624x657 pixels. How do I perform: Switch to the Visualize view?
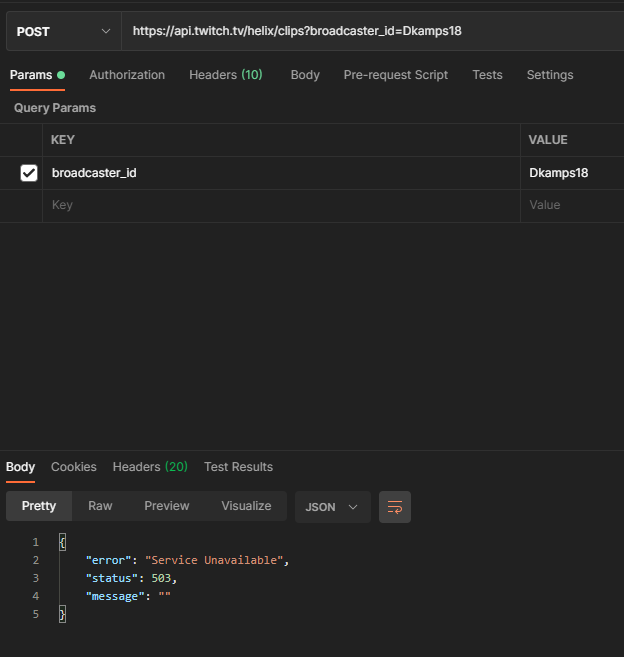[246, 506]
